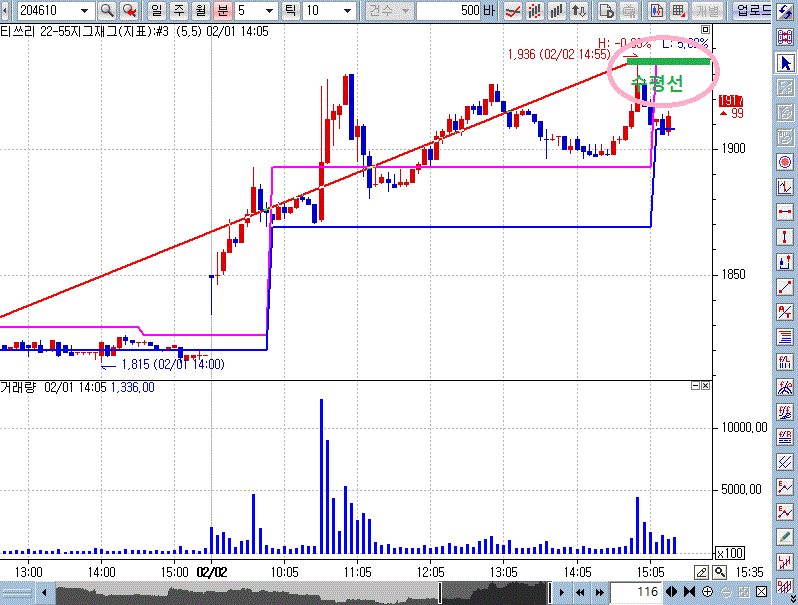Open the minute interval dropdown showing 5
The width and height of the screenshot is (798, 605).
[268, 11]
